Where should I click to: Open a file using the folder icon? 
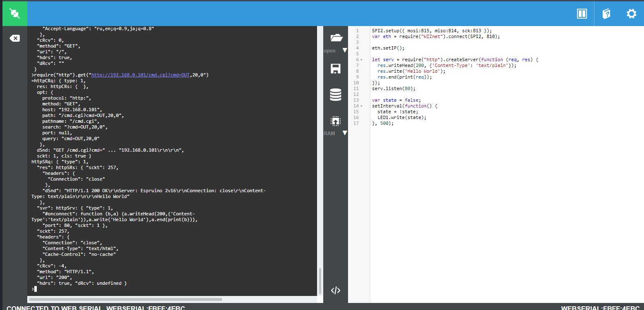pyautogui.click(x=336, y=38)
